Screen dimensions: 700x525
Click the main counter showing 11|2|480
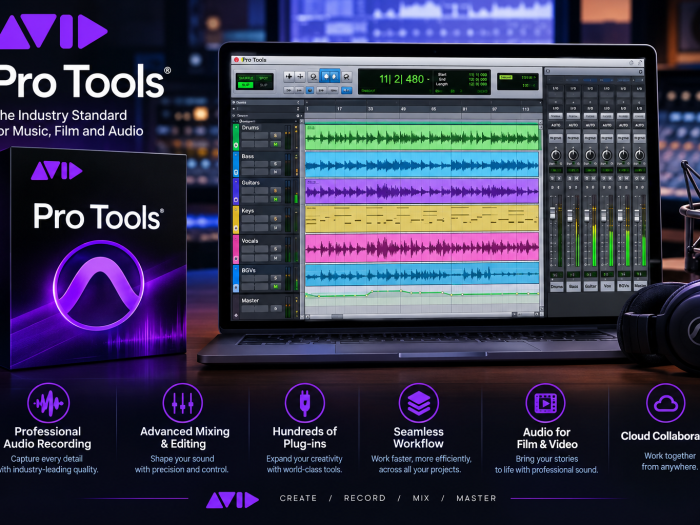point(403,79)
